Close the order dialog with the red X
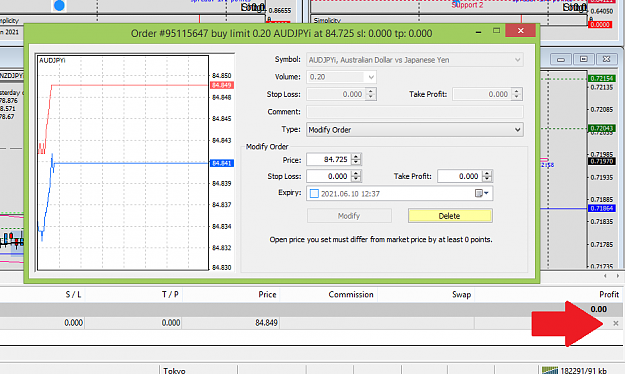The image size is (625, 374). (x=520, y=31)
